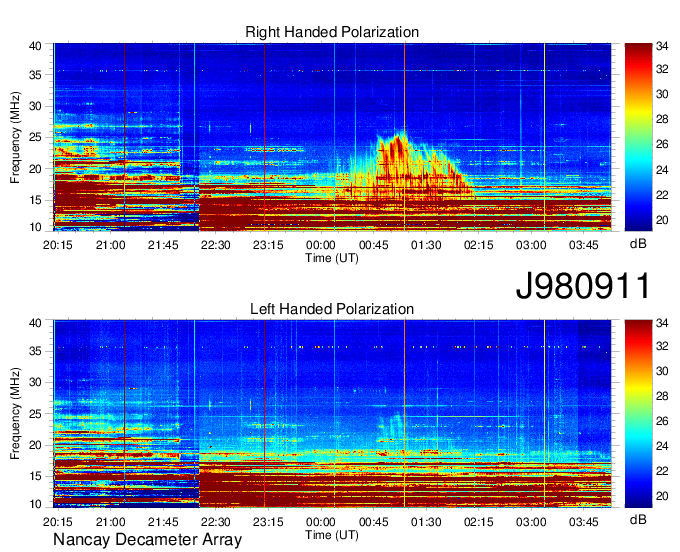The image size is (680, 552).
Task: Click "28" value on Right Handed colorbar
Action: pos(662,119)
